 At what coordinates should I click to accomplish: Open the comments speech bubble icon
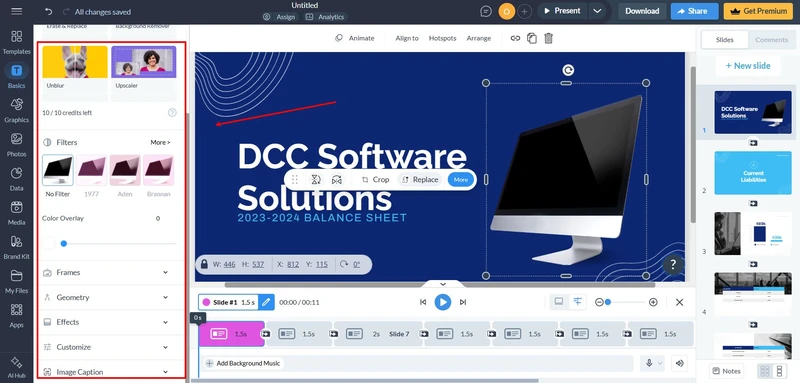pos(486,11)
